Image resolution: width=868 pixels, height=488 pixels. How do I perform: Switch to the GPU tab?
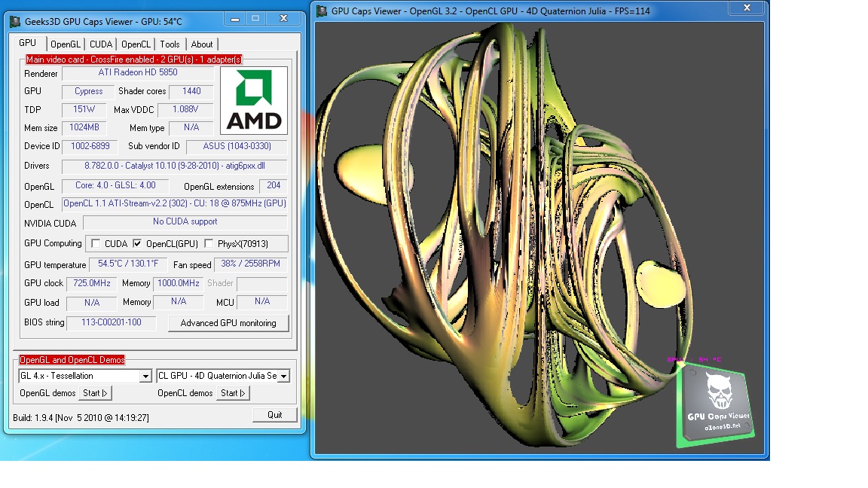tap(28, 43)
